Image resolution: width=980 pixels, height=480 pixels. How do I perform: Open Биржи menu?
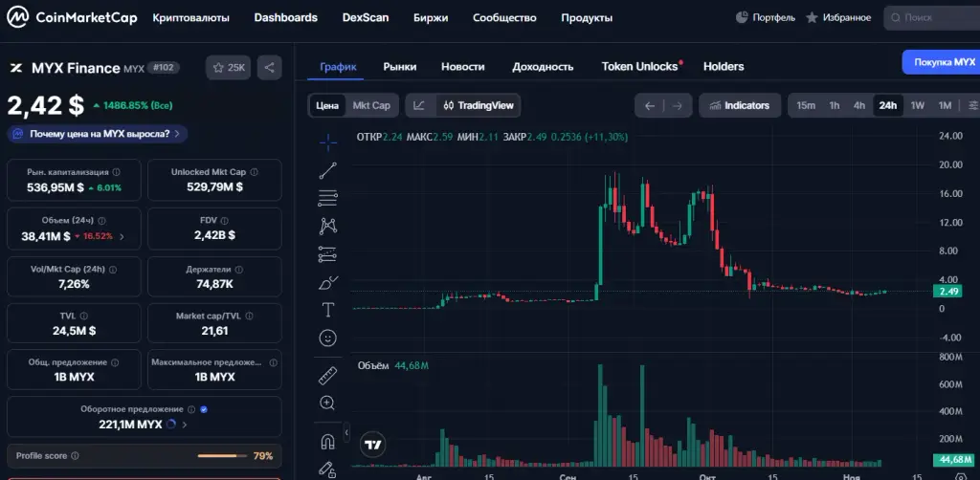[431, 18]
